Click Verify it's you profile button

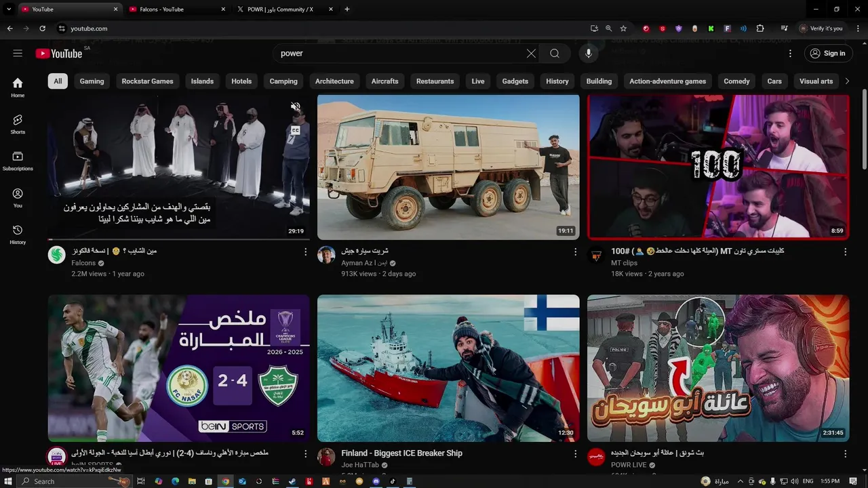tap(821, 28)
